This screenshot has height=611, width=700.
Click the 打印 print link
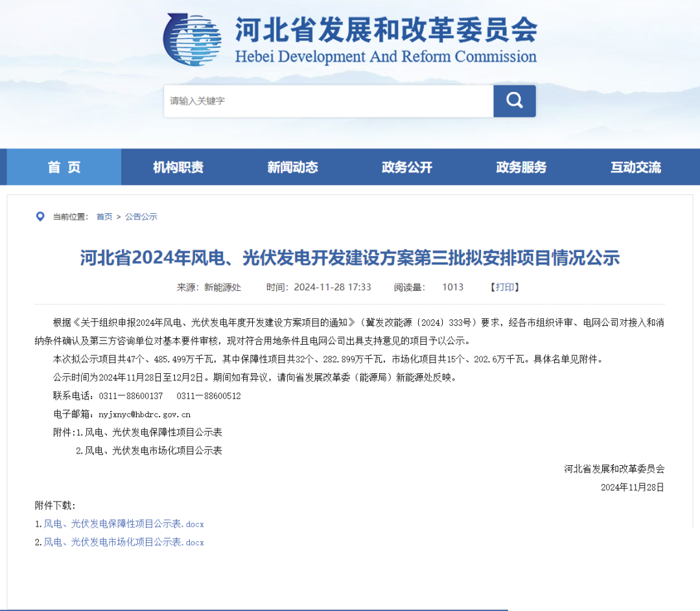tap(504, 287)
